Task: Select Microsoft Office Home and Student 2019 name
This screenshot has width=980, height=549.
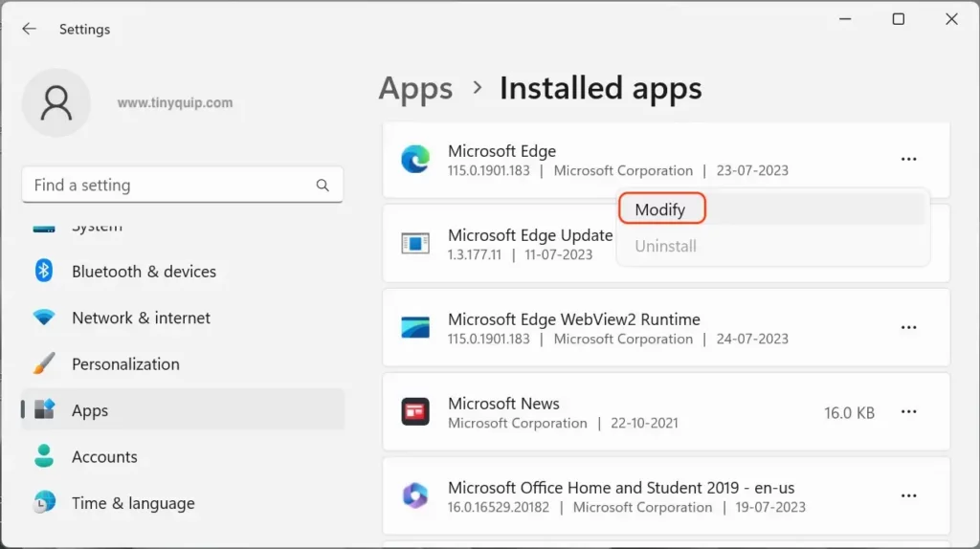Action: (x=621, y=488)
